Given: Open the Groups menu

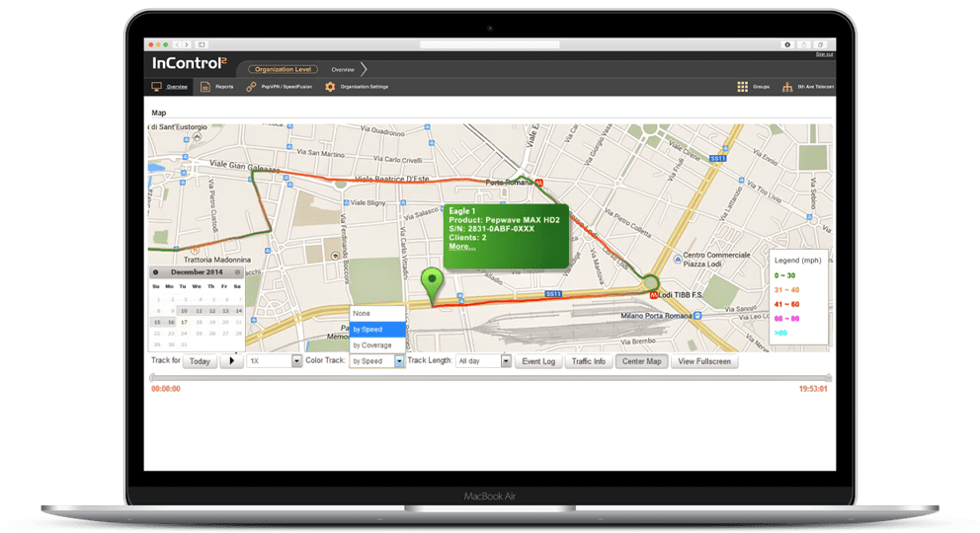Looking at the screenshot, I should [762, 87].
